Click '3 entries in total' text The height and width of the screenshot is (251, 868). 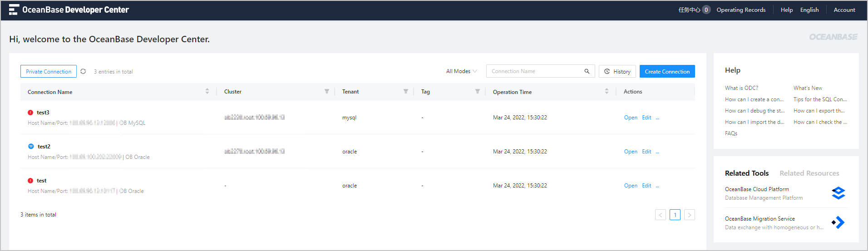click(x=113, y=72)
